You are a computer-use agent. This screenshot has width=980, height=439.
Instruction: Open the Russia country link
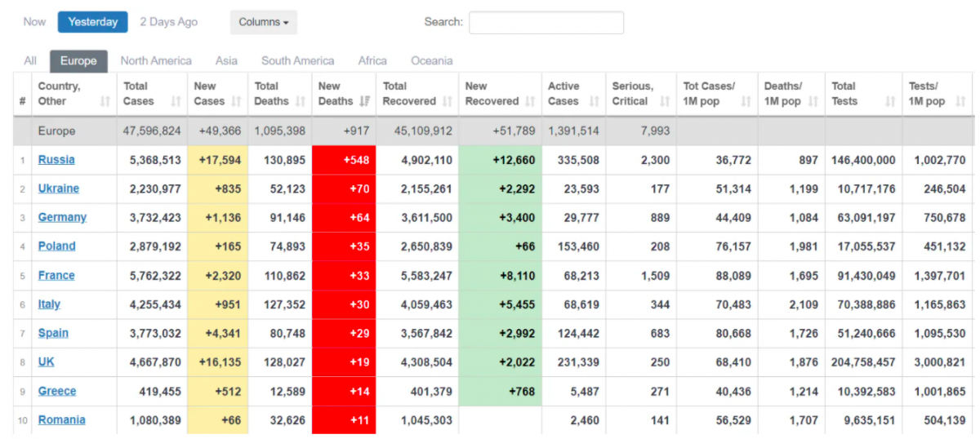click(56, 160)
